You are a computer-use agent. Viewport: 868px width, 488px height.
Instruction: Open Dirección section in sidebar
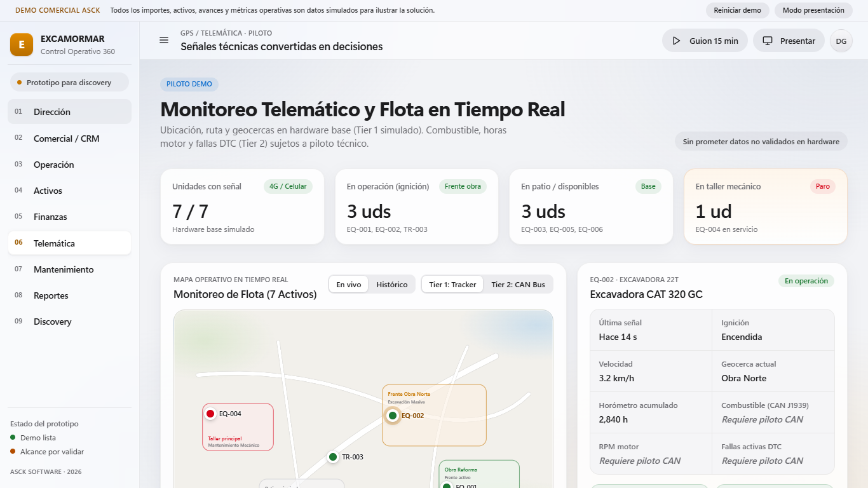coord(70,112)
